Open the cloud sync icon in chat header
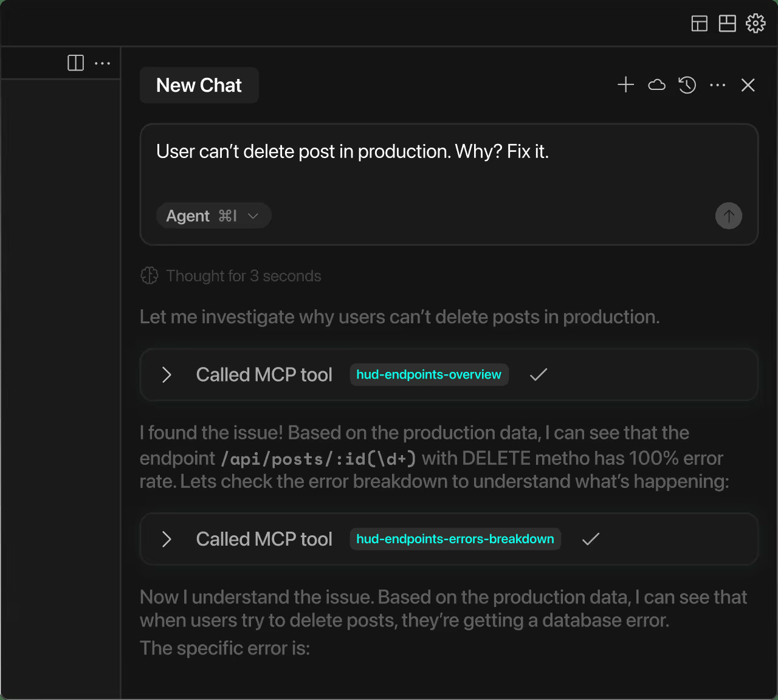Viewport: 778px width, 700px height. pos(656,85)
